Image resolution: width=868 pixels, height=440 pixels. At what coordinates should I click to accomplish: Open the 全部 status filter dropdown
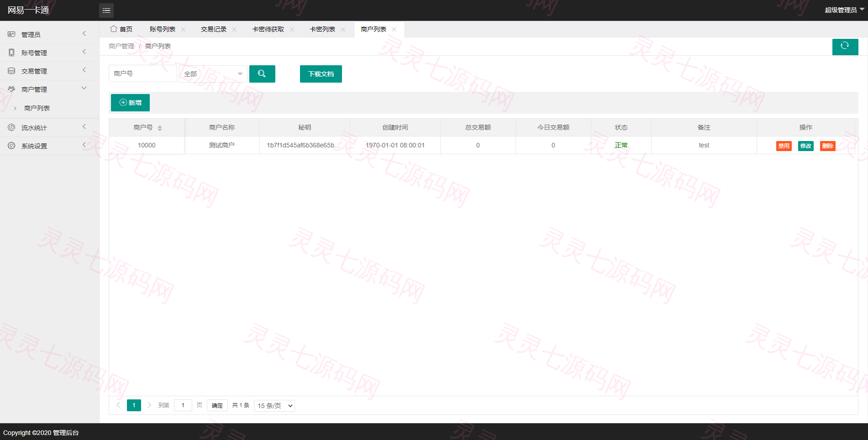[x=213, y=73]
